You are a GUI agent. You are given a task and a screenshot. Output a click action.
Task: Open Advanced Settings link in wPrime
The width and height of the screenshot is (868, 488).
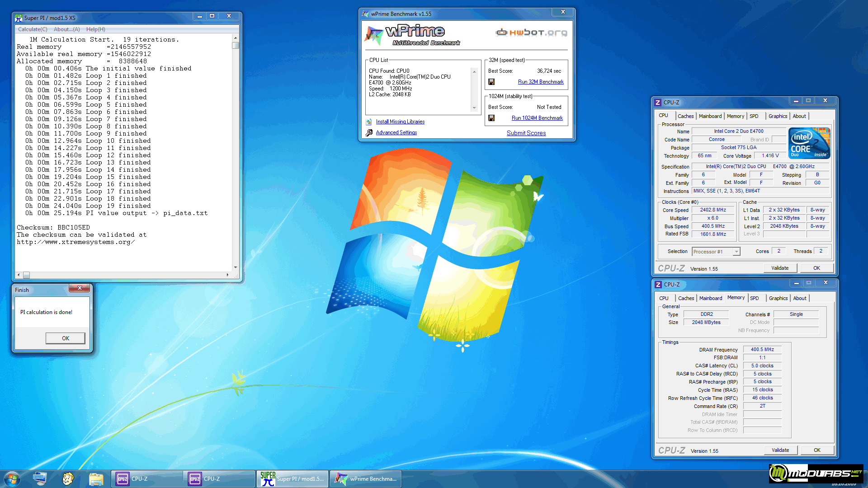[x=396, y=132]
